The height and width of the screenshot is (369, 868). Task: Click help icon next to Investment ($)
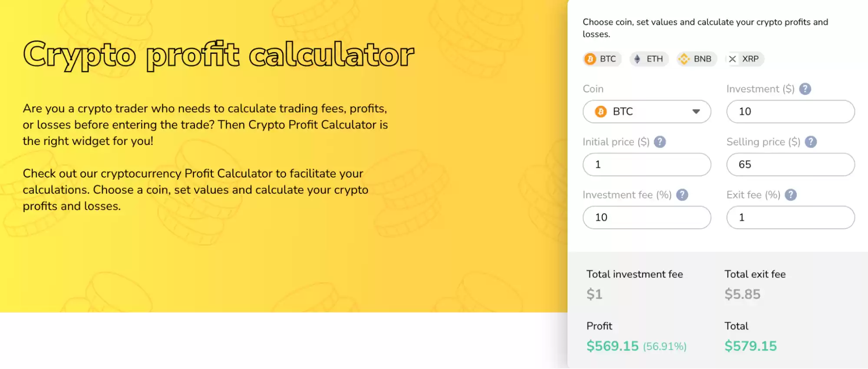pyautogui.click(x=805, y=89)
